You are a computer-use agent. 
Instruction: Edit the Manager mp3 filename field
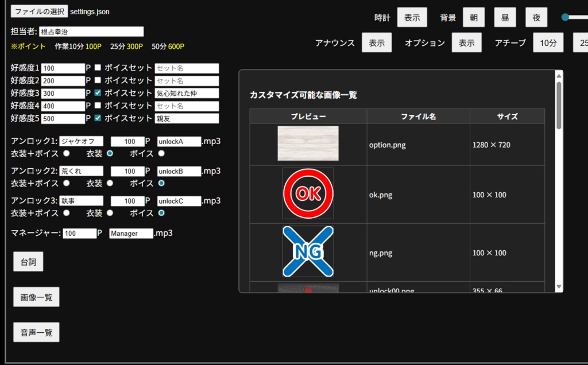[x=131, y=234]
